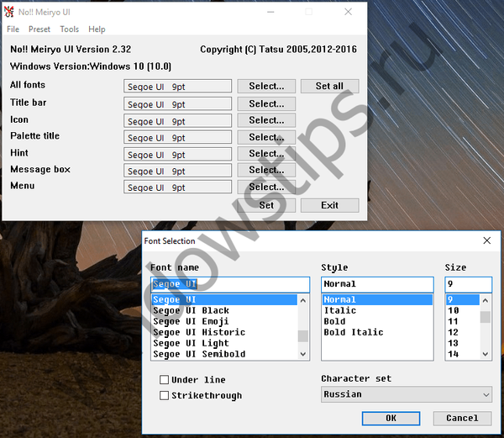
Task: Open the Character set dropdown
Action: [x=407, y=394]
